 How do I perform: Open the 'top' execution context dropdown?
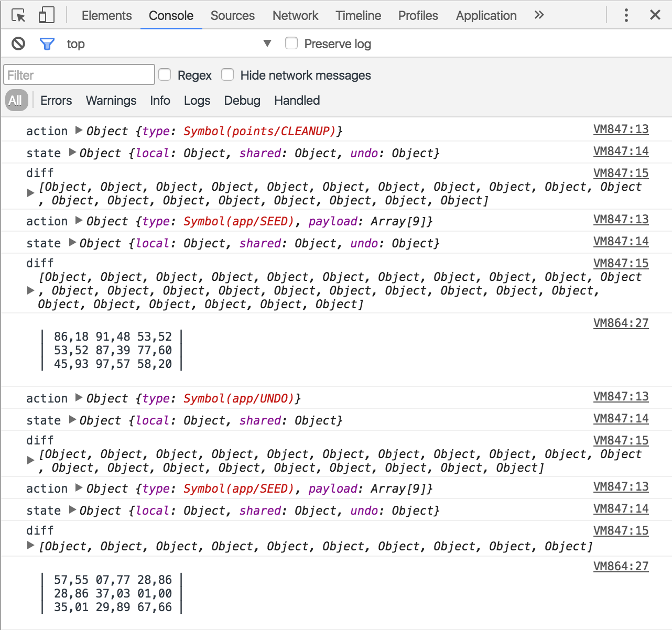click(169, 44)
